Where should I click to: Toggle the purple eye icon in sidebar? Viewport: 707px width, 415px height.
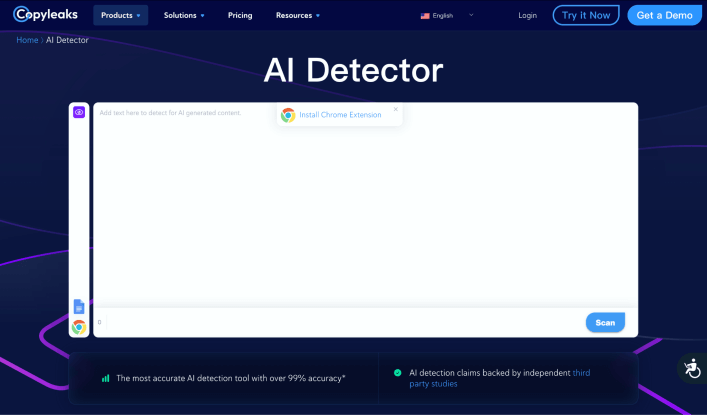click(x=79, y=112)
